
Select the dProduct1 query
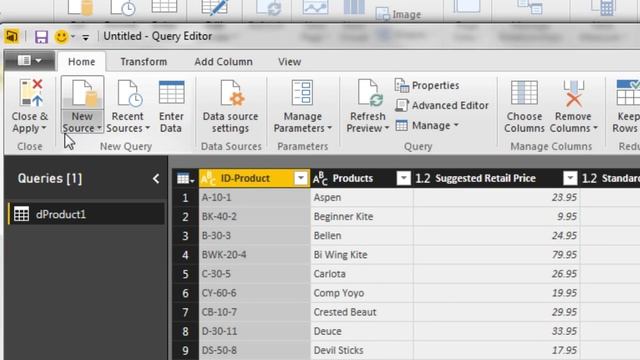click(x=87, y=214)
